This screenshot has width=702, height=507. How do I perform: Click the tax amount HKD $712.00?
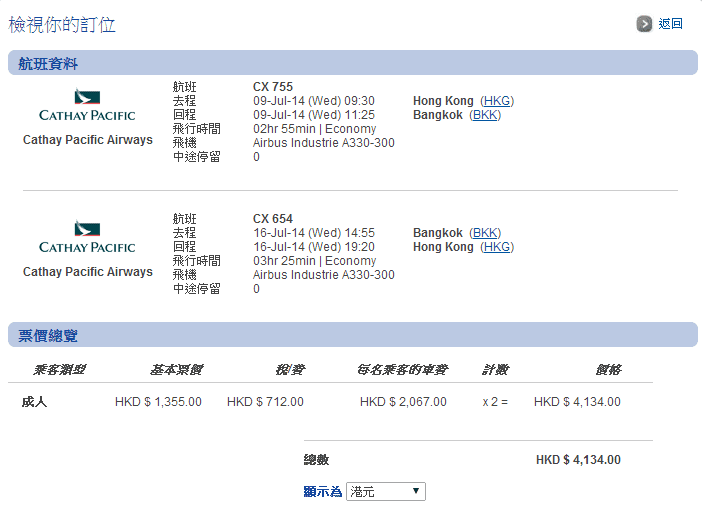tap(265, 402)
